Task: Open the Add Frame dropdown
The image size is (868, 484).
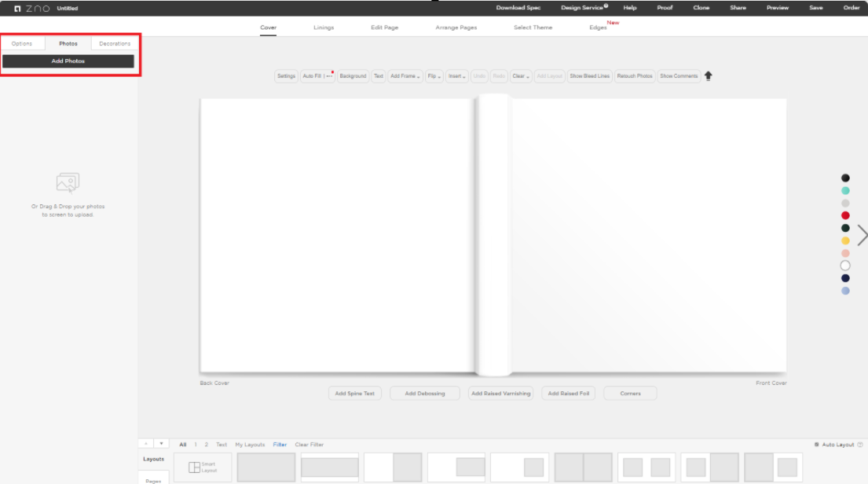Action: [405, 76]
